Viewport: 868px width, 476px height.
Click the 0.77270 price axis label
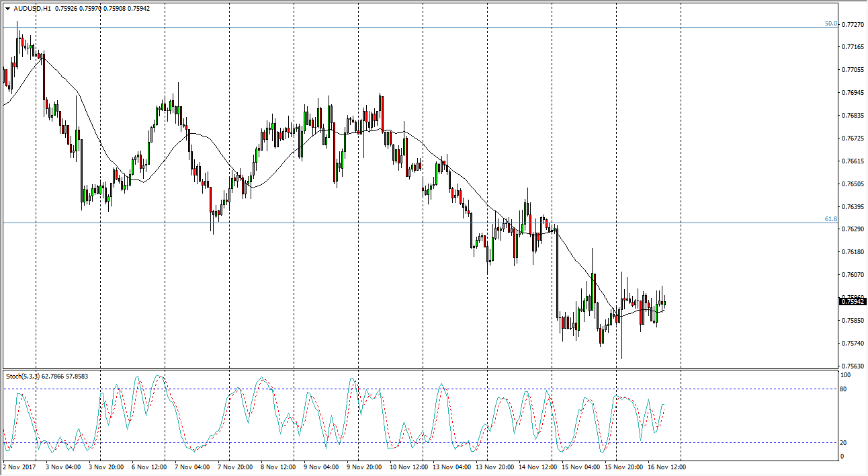click(x=852, y=24)
